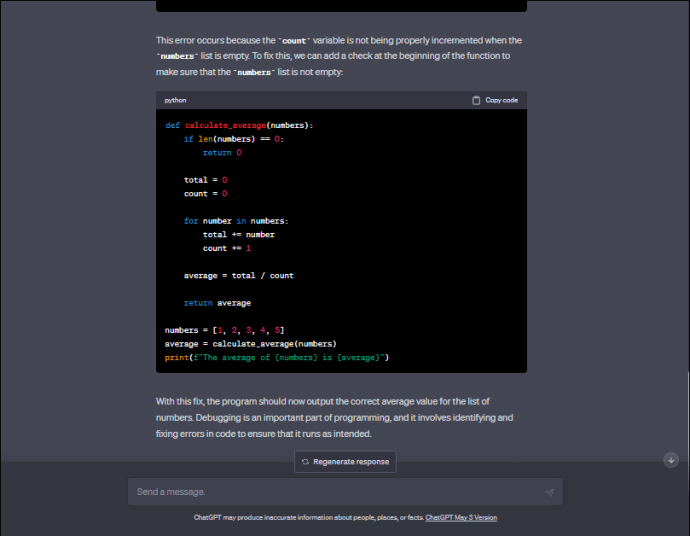Click Regenerate response button
The width and height of the screenshot is (690, 536).
pos(345,462)
